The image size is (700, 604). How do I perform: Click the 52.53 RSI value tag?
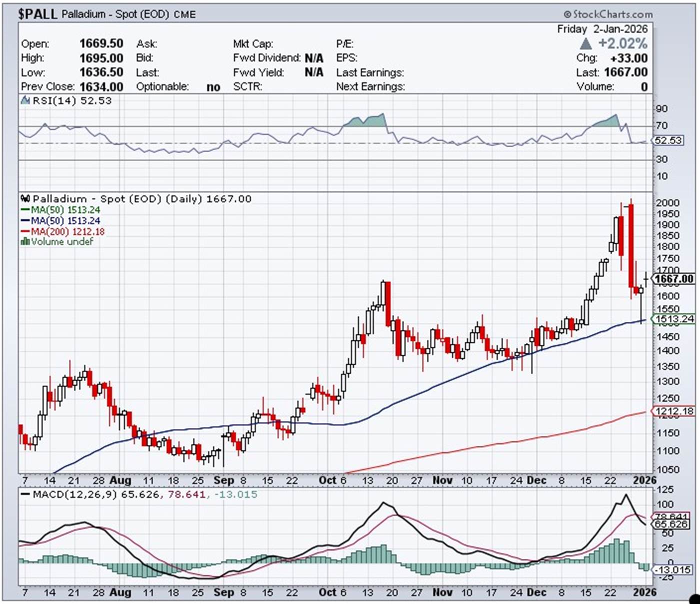pyautogui.click(x=668, y=140)
